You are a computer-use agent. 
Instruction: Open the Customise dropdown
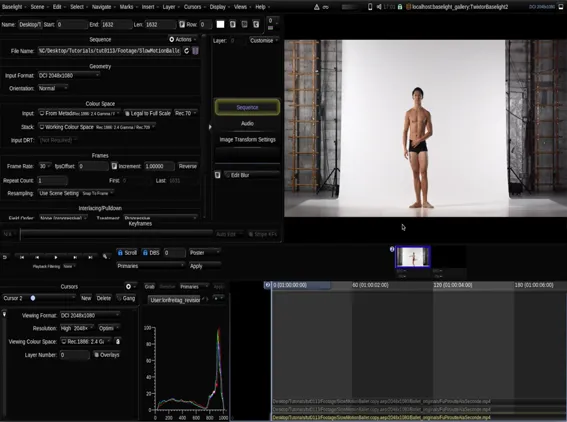point(264,41)
